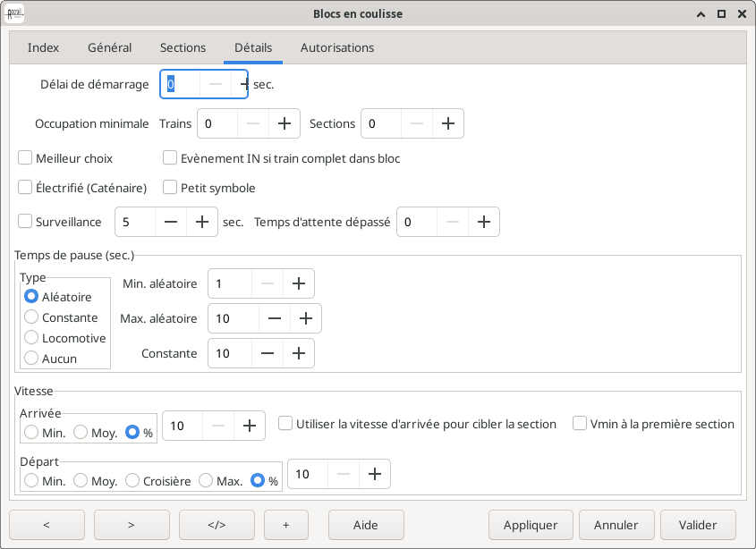
Task: Go to next block with > button
Action: click(x=132, y=525)
